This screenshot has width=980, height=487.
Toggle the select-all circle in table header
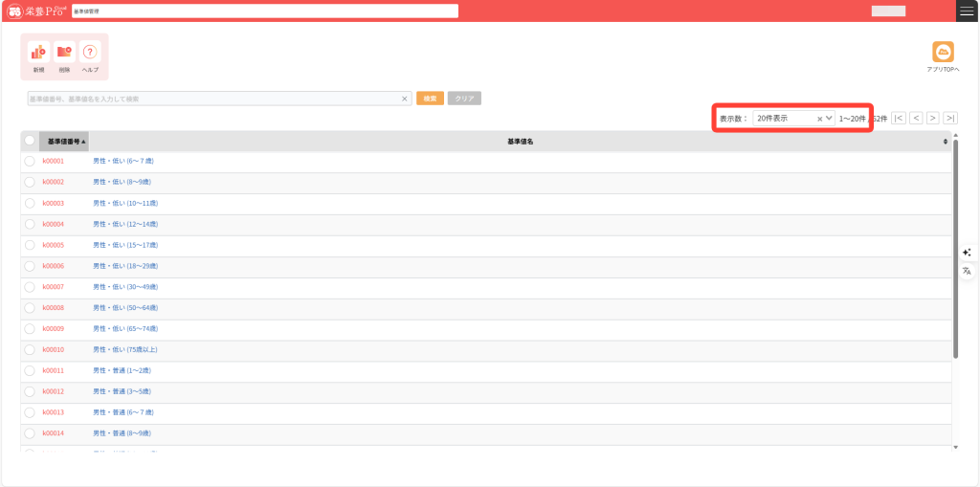click(30, 141)
